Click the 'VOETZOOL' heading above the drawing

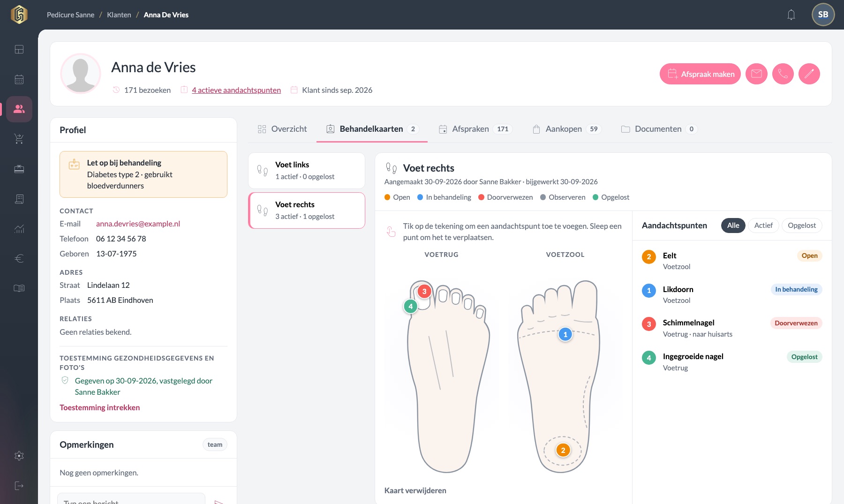[565, 255]
